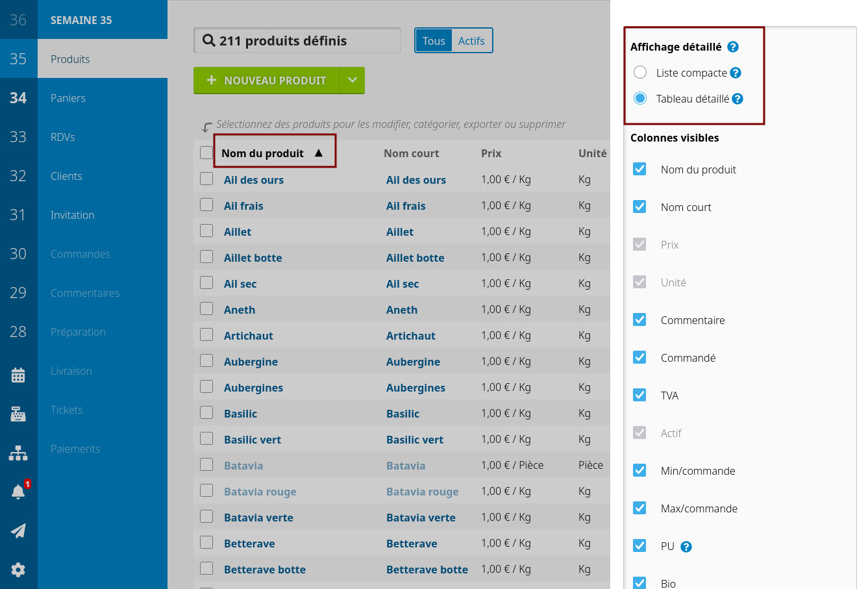Click help icon beside PU column option
This screenshot has width=868, height=589.
(x=686, y=547)
